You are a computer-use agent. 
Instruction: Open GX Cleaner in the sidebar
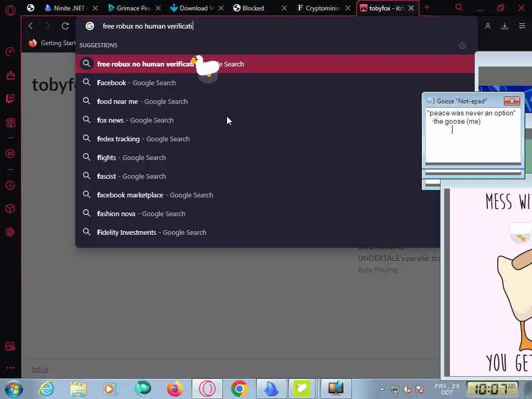click(10, 75)
